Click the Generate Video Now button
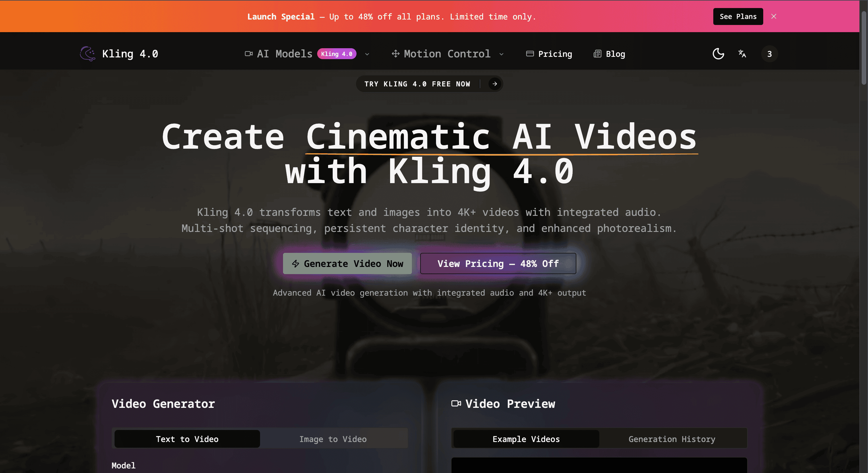 coord(347,263)
